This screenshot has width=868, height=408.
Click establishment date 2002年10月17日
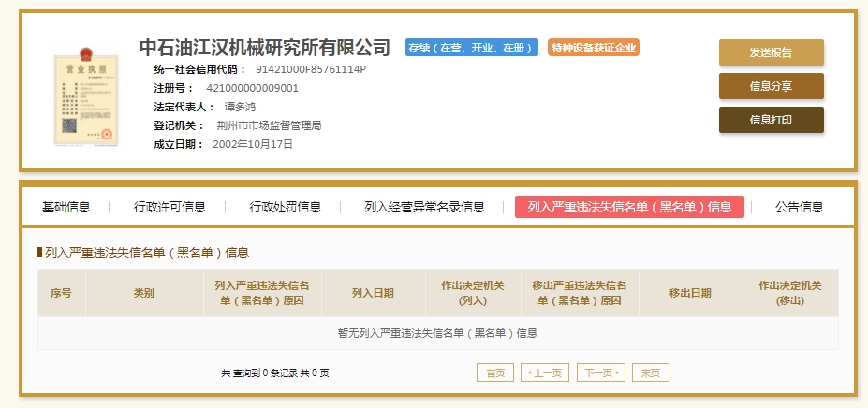253,144
